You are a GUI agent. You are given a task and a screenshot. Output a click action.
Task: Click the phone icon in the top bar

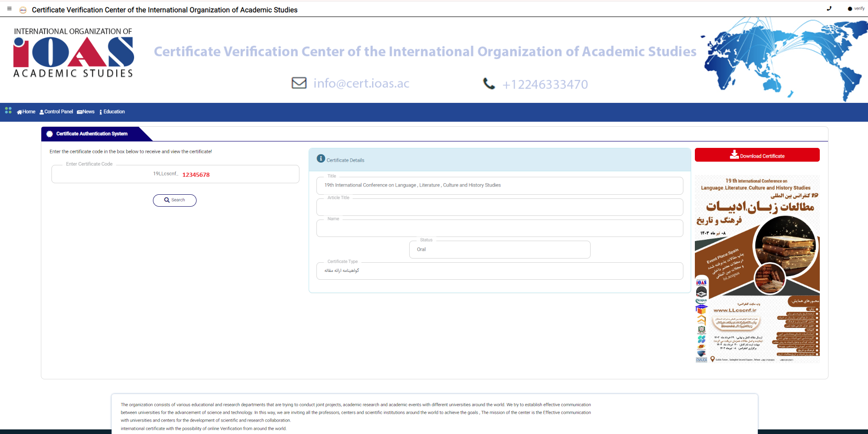(x=829, y=8)
